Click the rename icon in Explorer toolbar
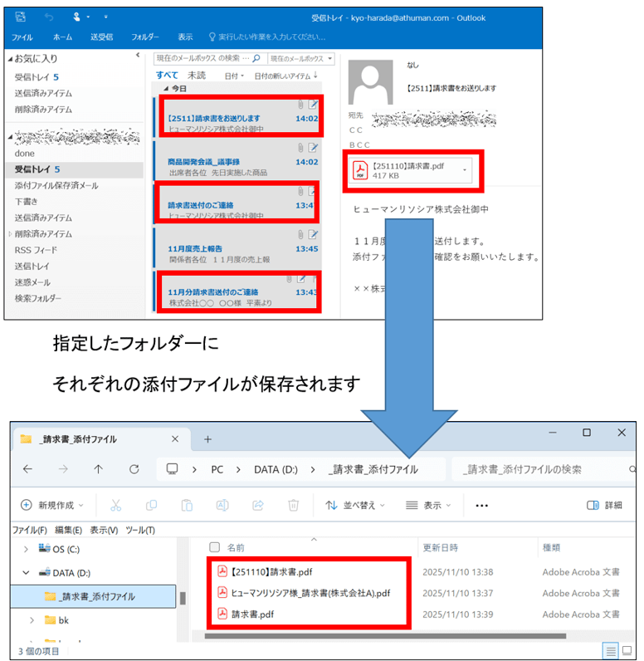The width and height of the screenshot is (644, 661). pyautogui.click(x=222, y=505)
